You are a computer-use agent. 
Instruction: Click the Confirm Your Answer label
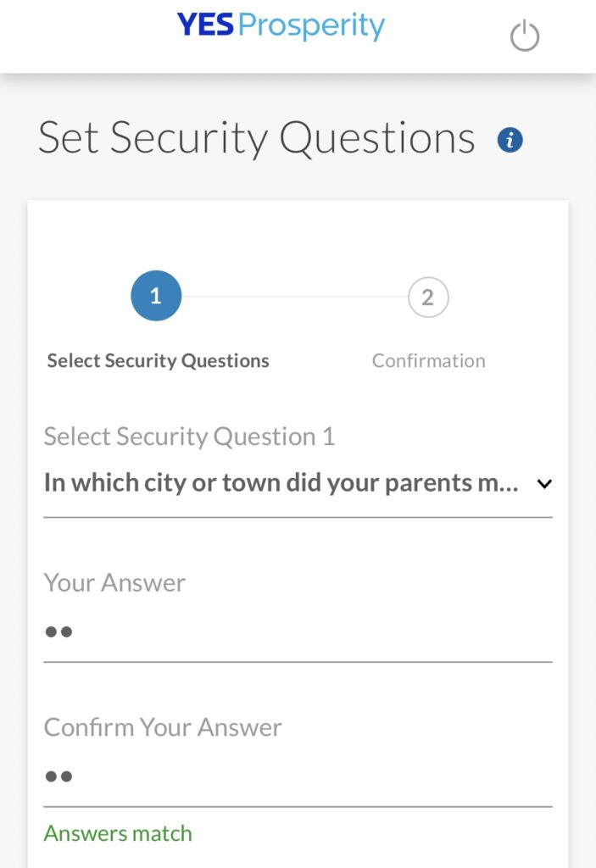point(163,727)
